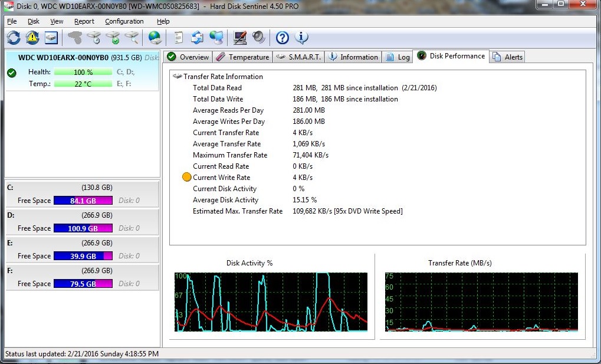Open the text report document icon
This screenshot has width=601, height=364.
click(178, 38)
